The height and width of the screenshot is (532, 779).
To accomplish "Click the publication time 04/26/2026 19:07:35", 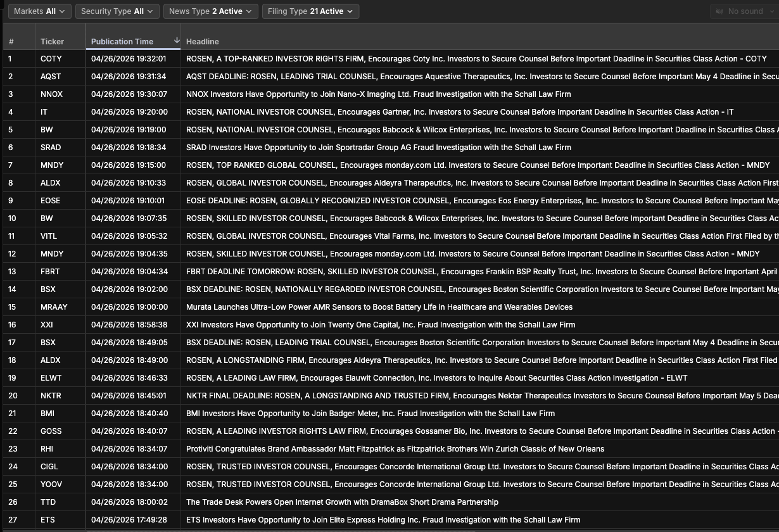I will (129, 218).
